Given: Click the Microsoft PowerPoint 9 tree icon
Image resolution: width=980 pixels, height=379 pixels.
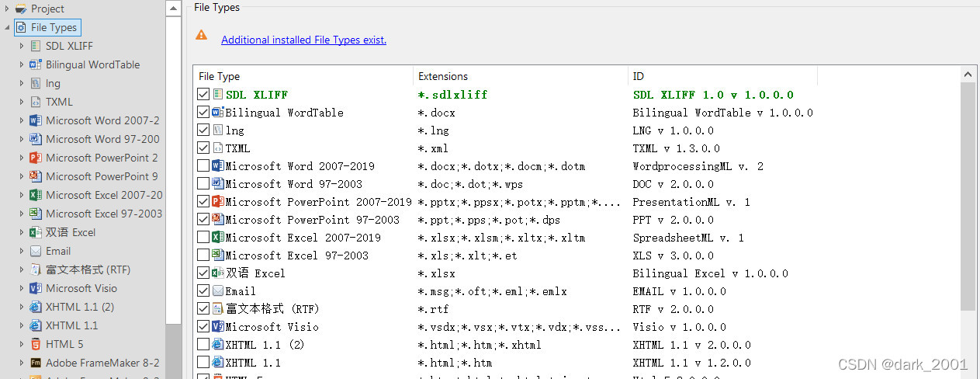Looking at the screenshot, I should coord(35,176).
